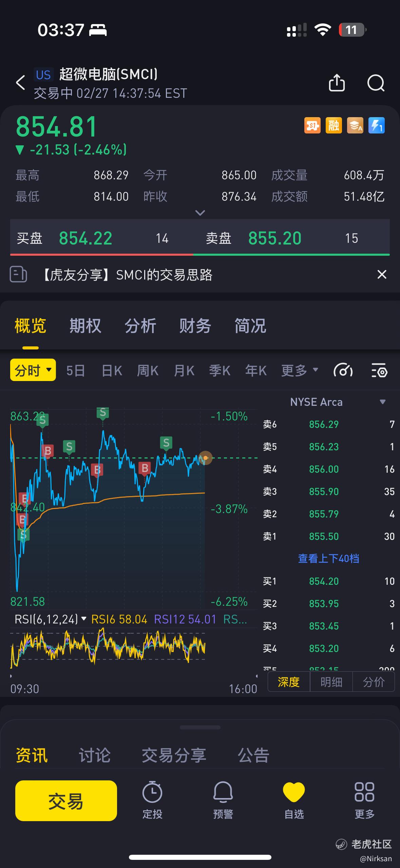
Task: Tap 卖盘 ask price 855.20
Action: tap(275, 238)
